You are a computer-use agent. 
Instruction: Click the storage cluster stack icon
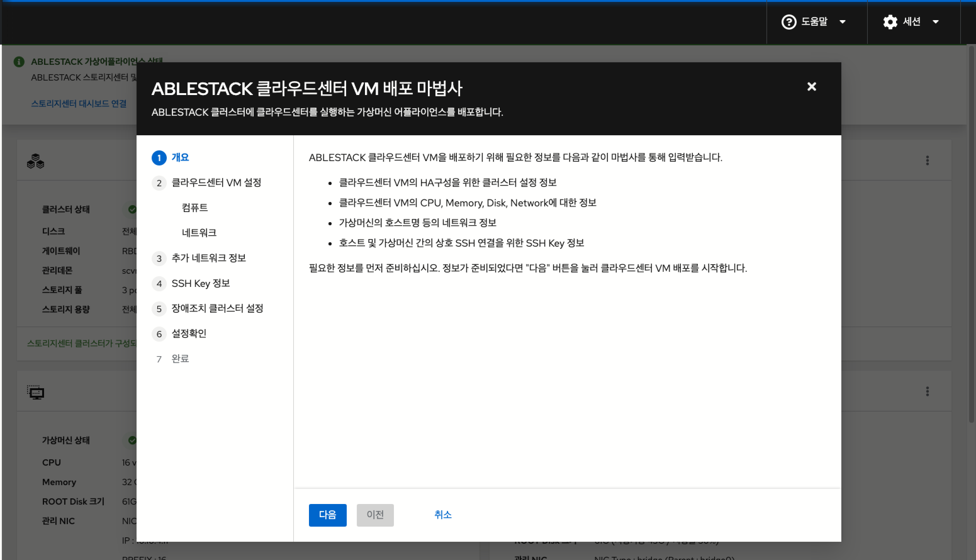click(x=35, y=161)
